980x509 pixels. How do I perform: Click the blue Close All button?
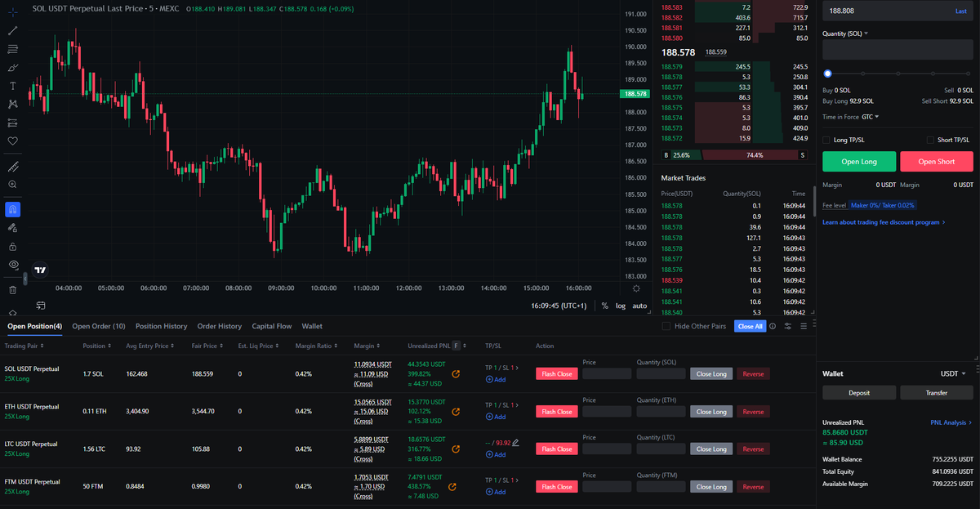[x=750, y=326]
